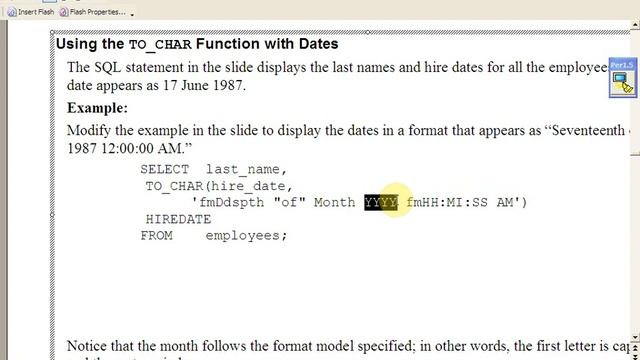The width and height of the screenshot is (640, 360).
Task: Click the sentence starting 'Notice that the month'
Action: (x=348, y=346)
